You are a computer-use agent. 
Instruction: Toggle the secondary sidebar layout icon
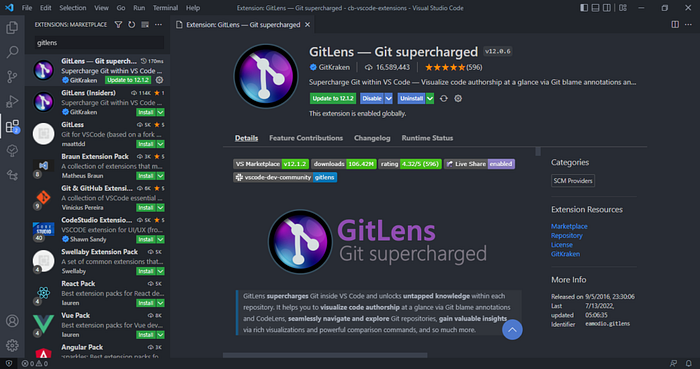point(607,8)
